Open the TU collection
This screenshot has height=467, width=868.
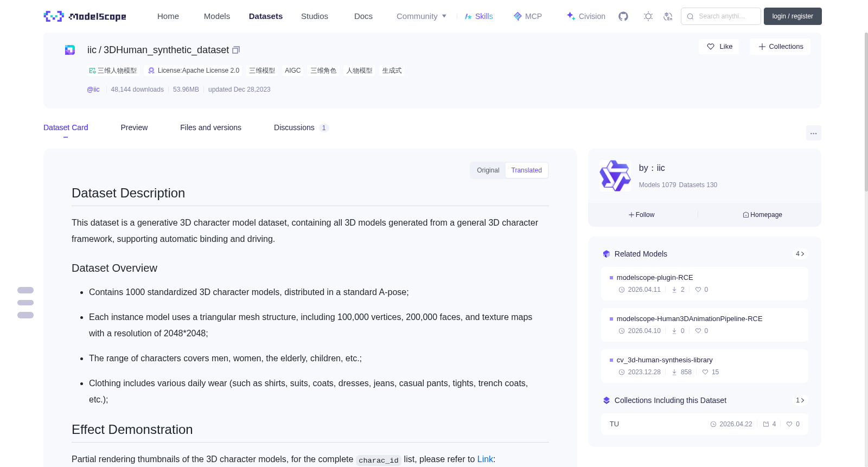pos(614,424)
